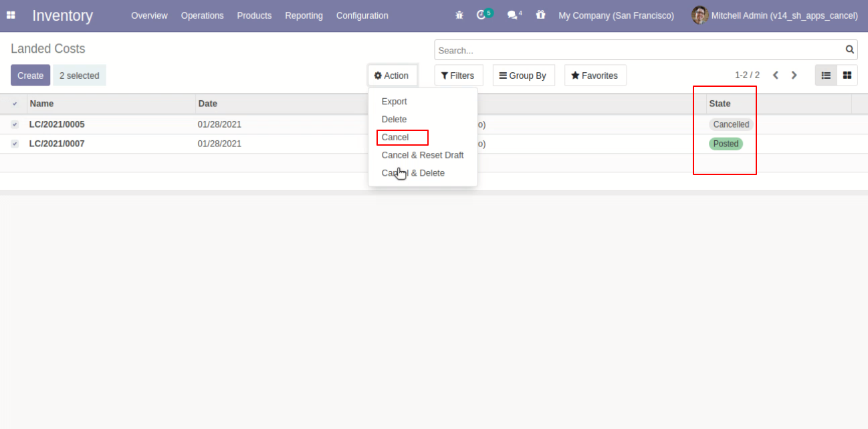Click the gift icon in top bar
This screenshot has height=429, width=868.
coord(540,15)
